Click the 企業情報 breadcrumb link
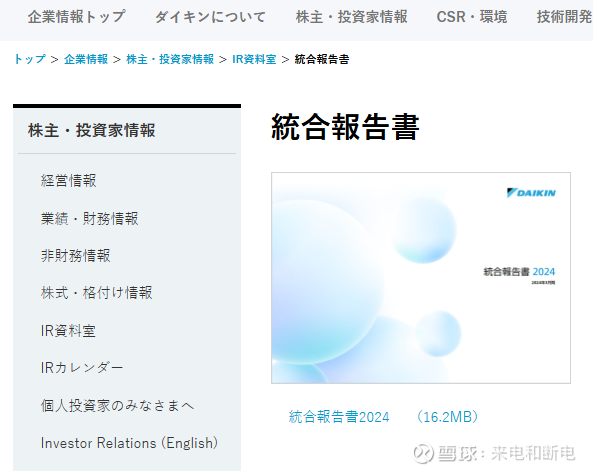Screen dimensions: 593x471 [x=86, y=59]
